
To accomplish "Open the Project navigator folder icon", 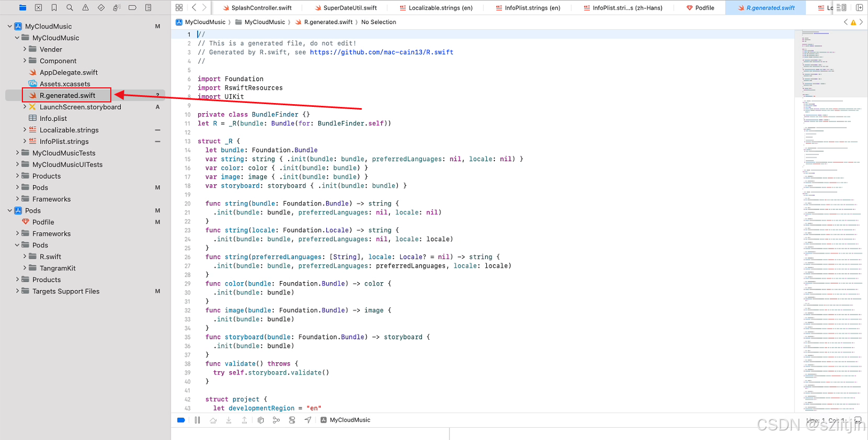I will [22, 8].
